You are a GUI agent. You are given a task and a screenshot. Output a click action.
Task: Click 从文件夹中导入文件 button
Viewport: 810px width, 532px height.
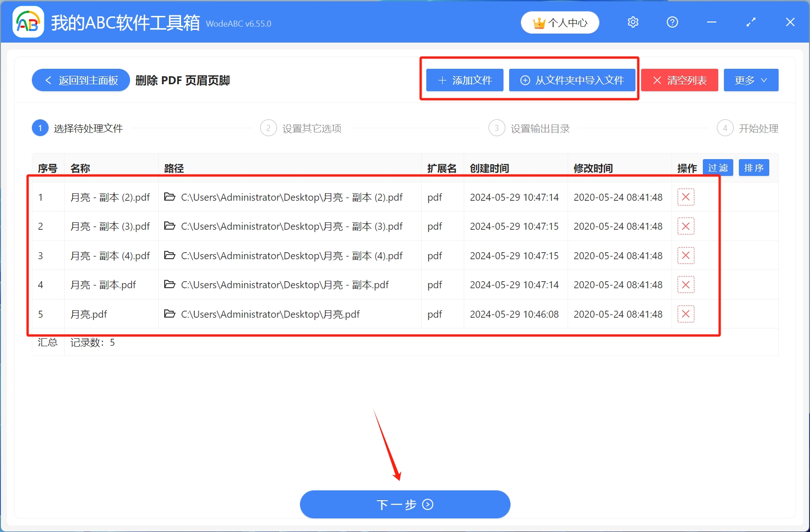tap(572, 80)
